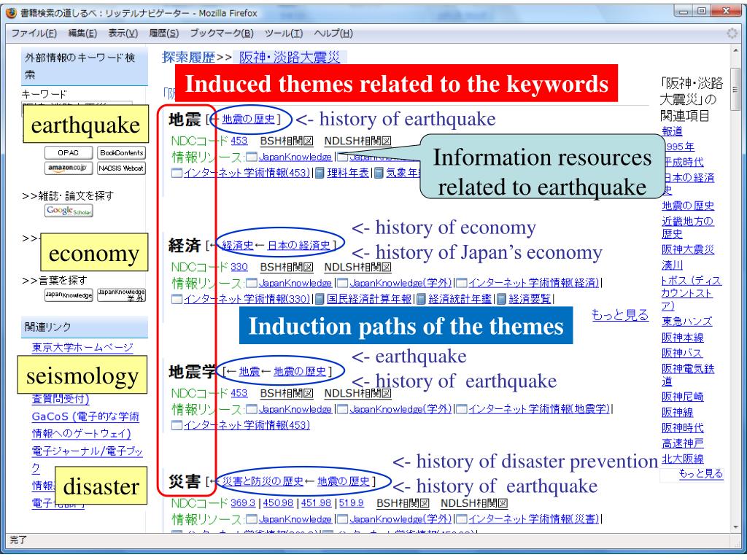Screen dimensions: 747x560
Task: Open インターネット学術情報(地震学) link
Action: (x=539, y=409)
